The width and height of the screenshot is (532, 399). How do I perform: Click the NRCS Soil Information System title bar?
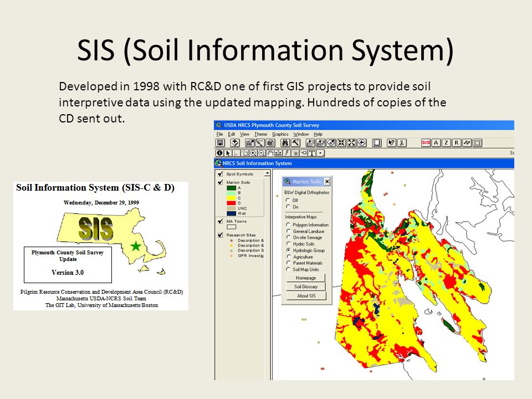364,163
